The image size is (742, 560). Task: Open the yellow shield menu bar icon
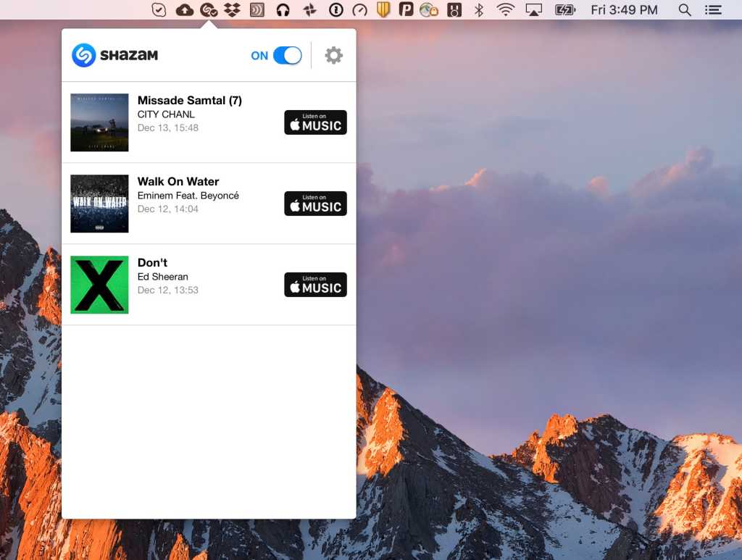383,10
